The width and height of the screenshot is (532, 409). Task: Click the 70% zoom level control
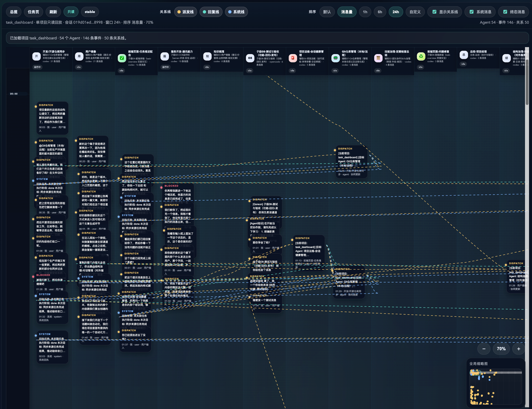(x=501, y=349)
